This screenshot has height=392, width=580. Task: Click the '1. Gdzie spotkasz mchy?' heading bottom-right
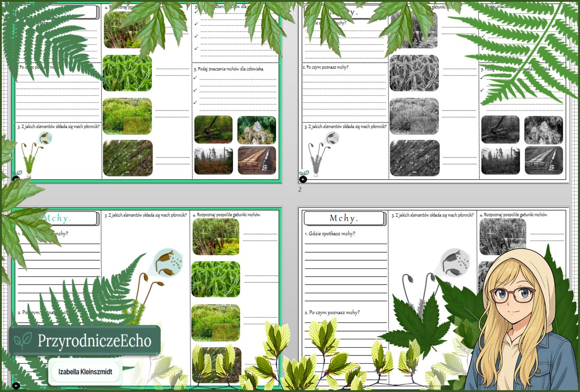click(x=330, y=234)
